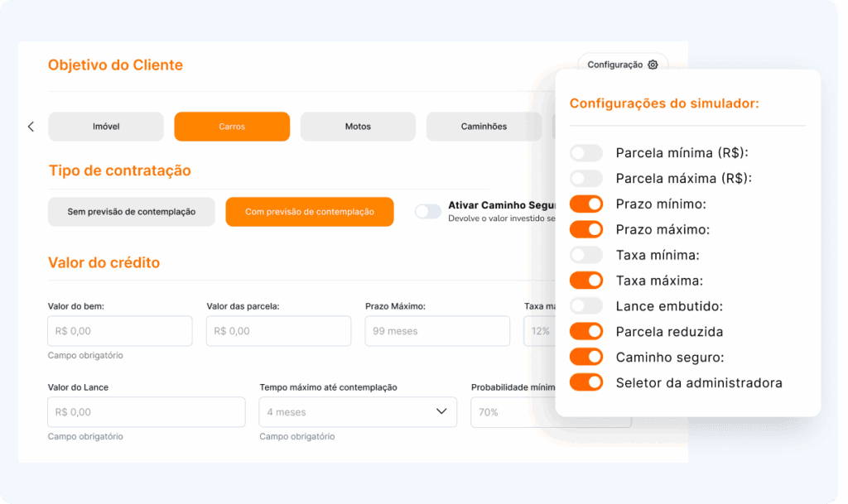This screenshot has width=848, height=504.
Task: Disable the Taxa máxima toggle
Action: [586, 281]
